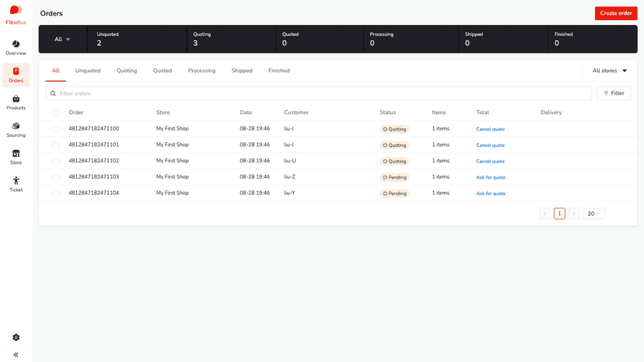Viewport: 644px width, 362px height.
Task: Click the Shipped count card
Action: 503,40
